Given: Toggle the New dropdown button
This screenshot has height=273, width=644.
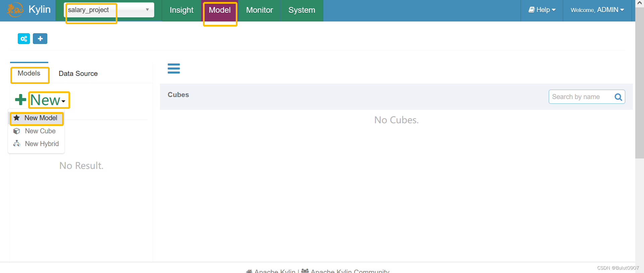Looking at the screenshot, I should 48,100.
